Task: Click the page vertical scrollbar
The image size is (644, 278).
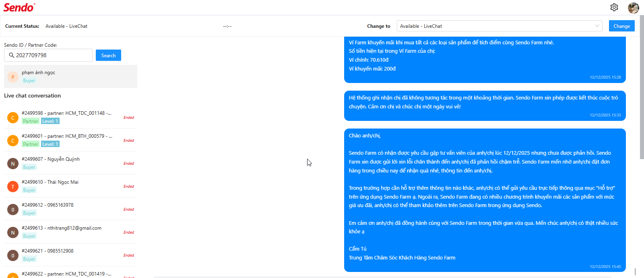Action: (642, 87)
